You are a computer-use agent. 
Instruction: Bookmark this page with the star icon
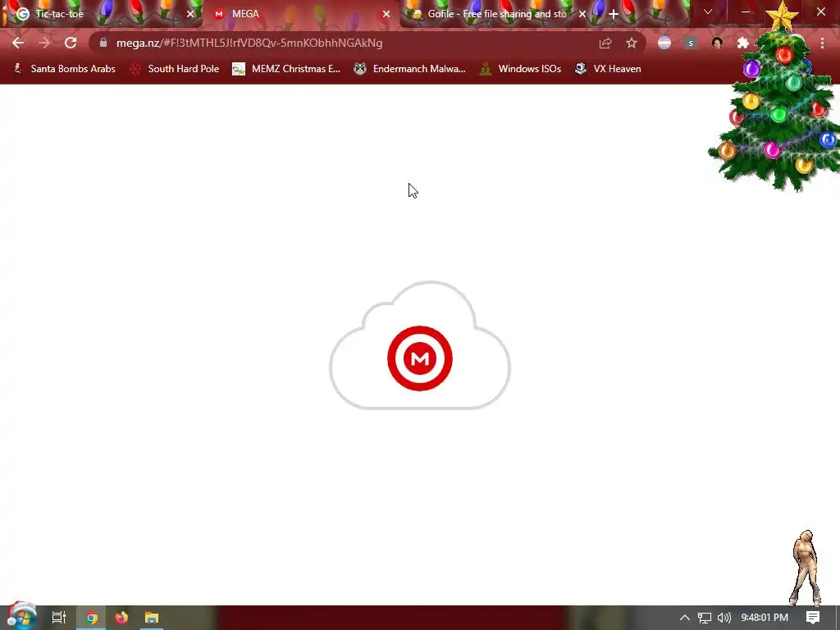point(632,43)
